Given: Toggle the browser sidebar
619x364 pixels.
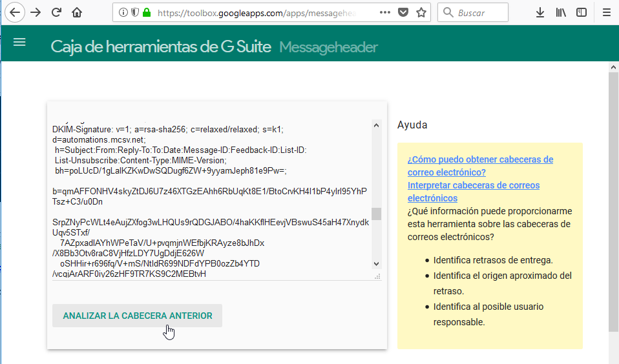Looking at the screenshot, I should point(582,13).
